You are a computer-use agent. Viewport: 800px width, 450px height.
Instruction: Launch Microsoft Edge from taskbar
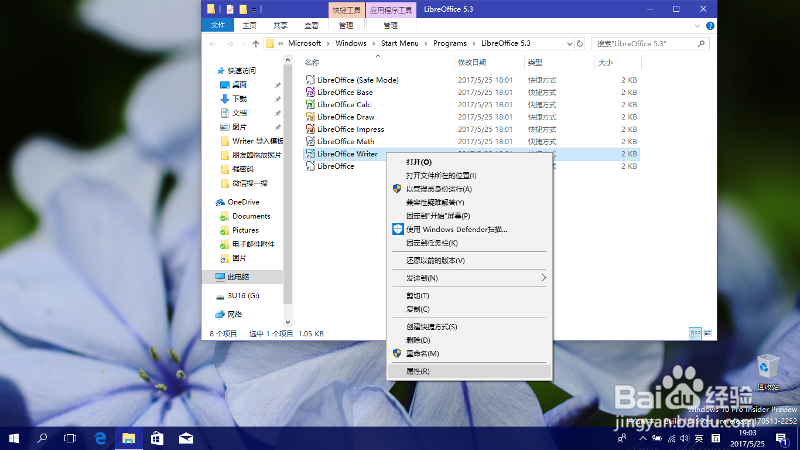pyautogui.click(x=101, y=438)
